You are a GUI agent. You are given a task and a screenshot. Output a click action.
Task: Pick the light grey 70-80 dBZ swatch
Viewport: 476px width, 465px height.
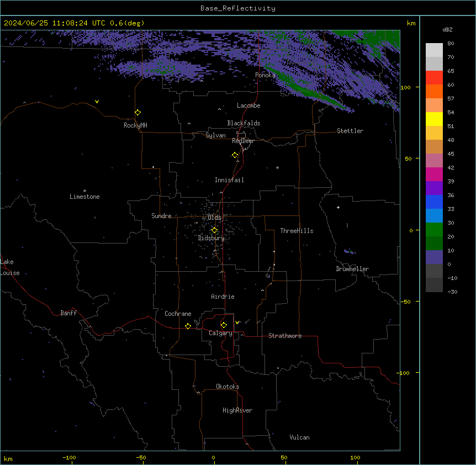tap(434, 50)
